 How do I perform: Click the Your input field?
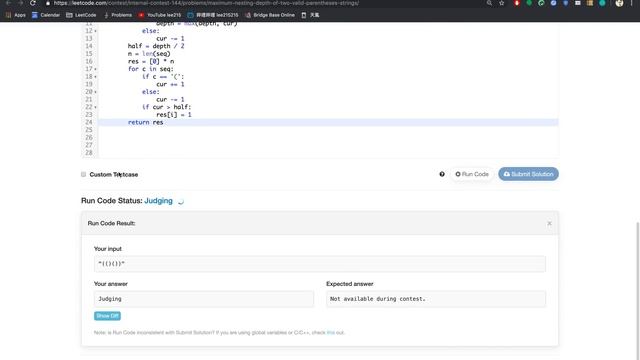[x=320, y=264]
